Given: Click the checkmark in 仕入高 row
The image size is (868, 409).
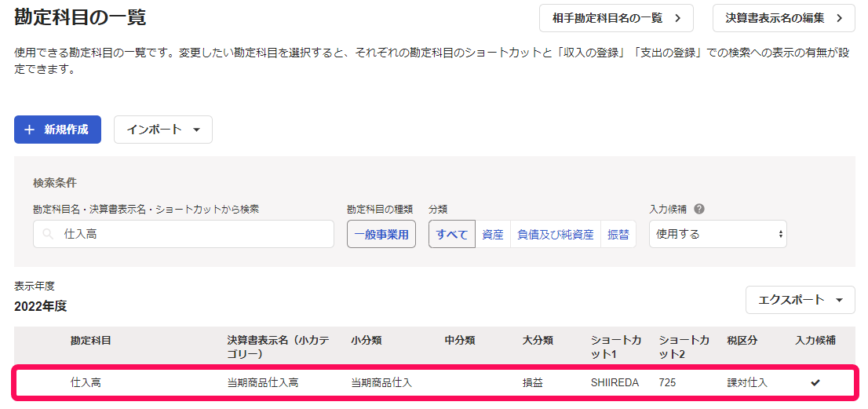Looking at the screenshot, I should (815, 382).
